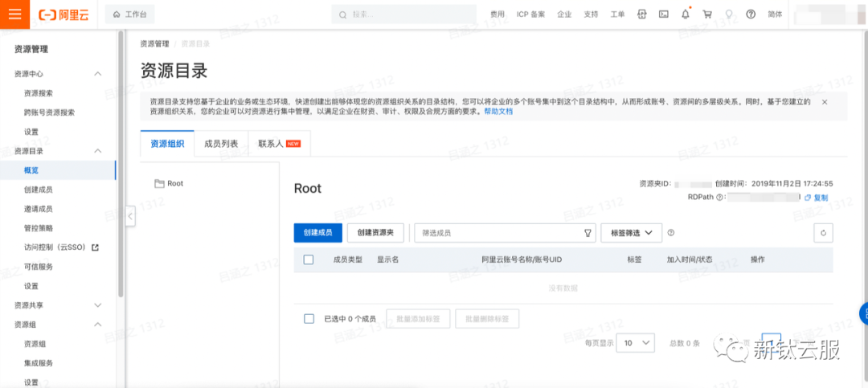Click external link icon of 访问控制
The width and height of the screenshot is (868, 388).
pyautogui.click(x=95, y=247)
